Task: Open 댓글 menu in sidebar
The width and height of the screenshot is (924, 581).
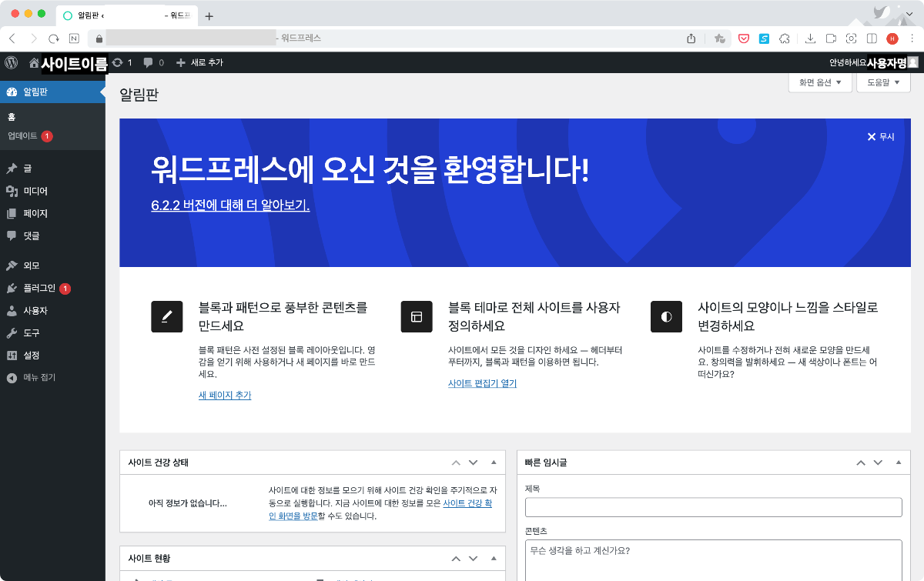Action: coord(52,235)
